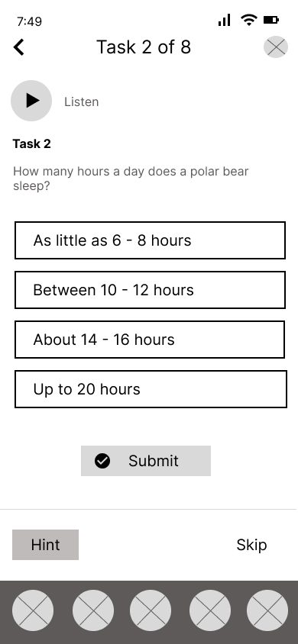
Task: Tap the last bottom navigation icon
Action: pyautogui.click(x=267, y=610)
